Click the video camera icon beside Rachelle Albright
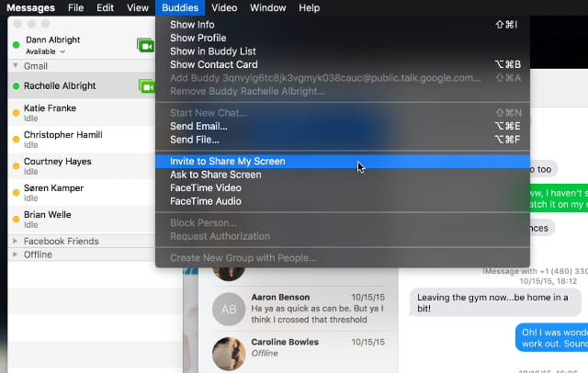 point(147,86)
